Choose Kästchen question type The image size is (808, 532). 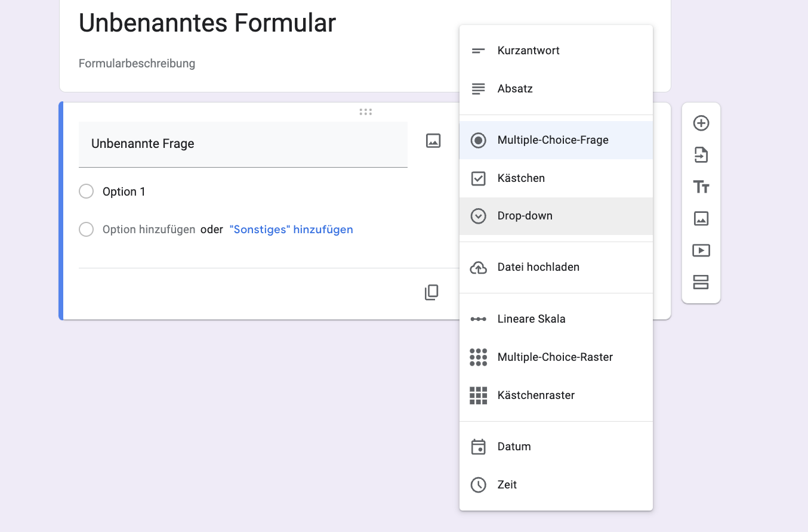click(521, 178)
